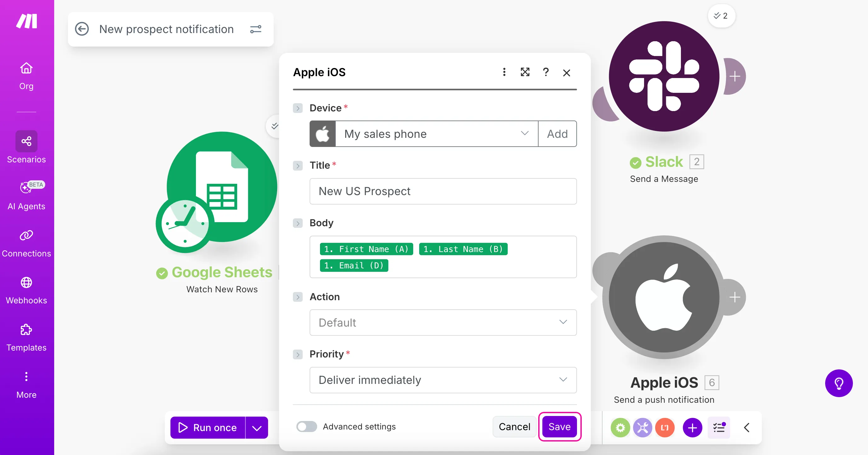Select First Name (A) token in Body
The image size is (868, 455).
click(366, 249)
